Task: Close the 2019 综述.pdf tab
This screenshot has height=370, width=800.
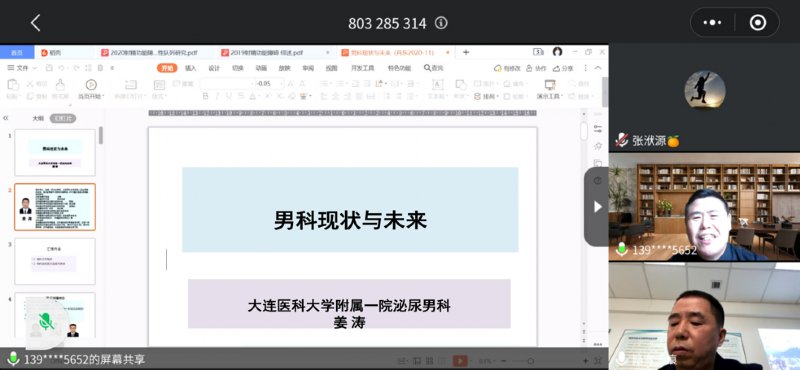Action: [329, 53]
